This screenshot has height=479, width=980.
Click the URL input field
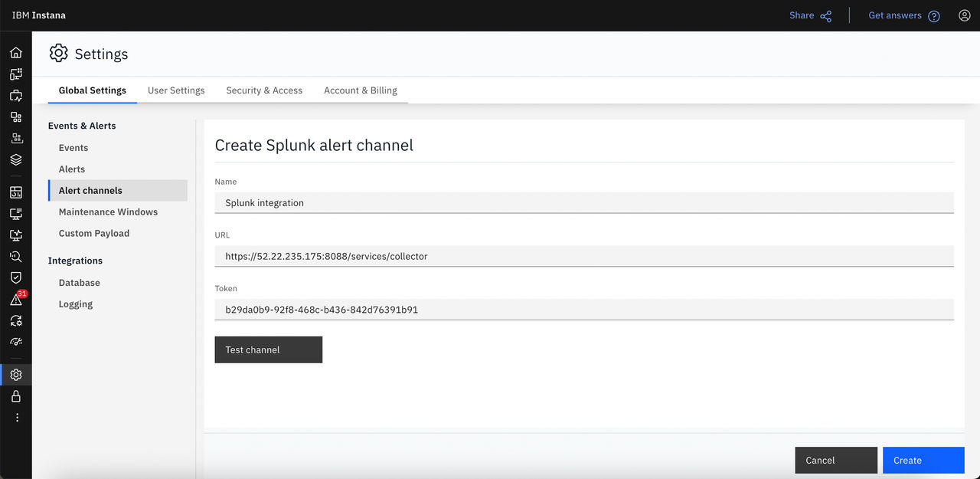coord(584,256)
